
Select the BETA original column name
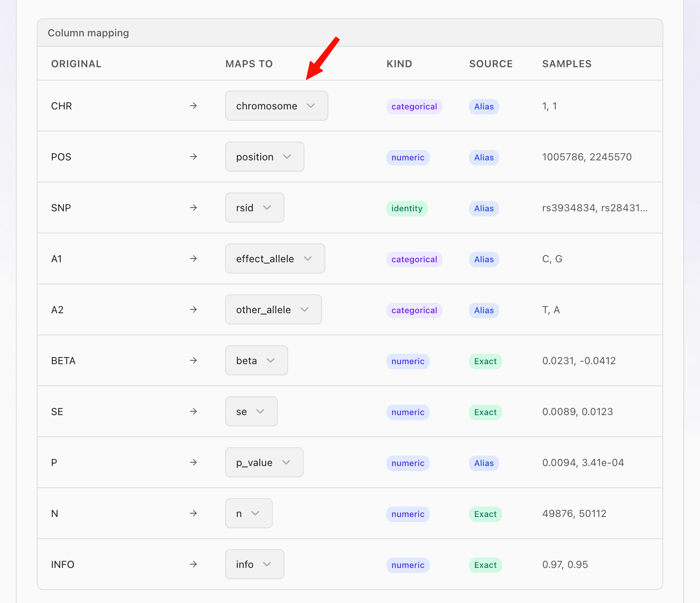[x=63, y=361]
